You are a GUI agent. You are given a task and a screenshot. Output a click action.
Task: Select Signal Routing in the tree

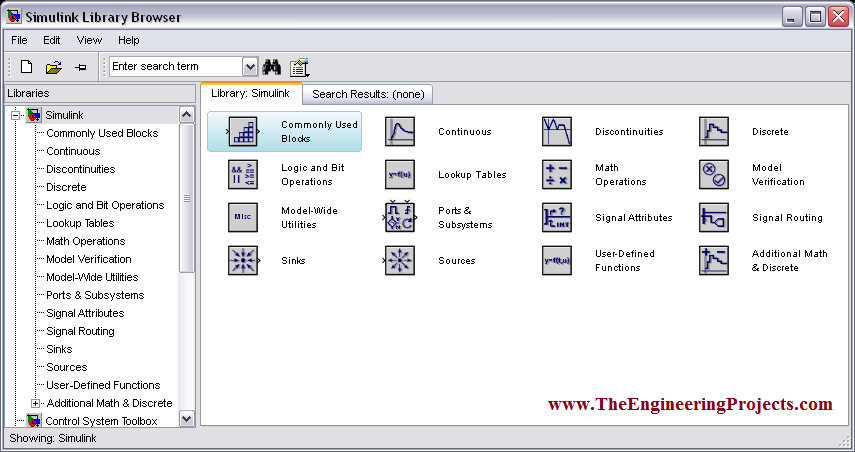[80, 331]
